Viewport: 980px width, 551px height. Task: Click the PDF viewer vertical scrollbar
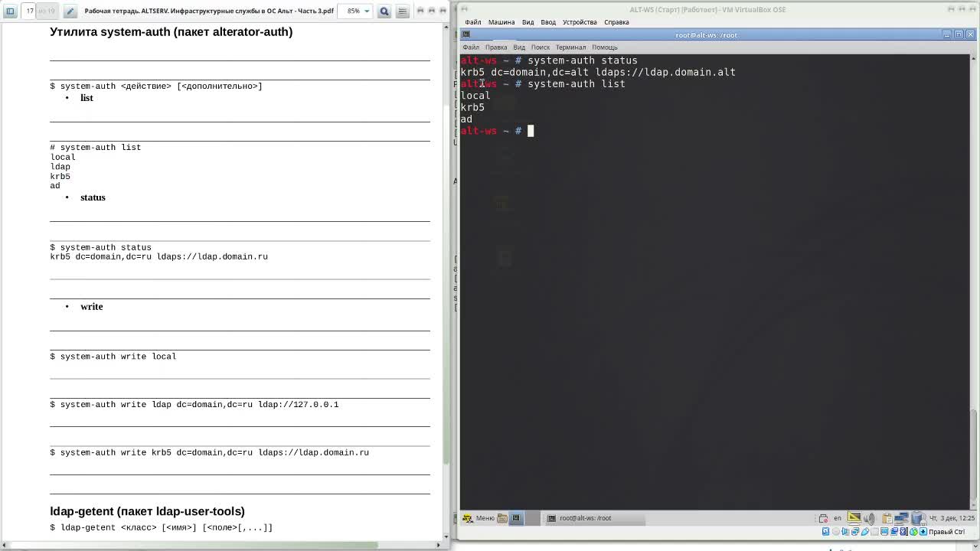point(446,282)
